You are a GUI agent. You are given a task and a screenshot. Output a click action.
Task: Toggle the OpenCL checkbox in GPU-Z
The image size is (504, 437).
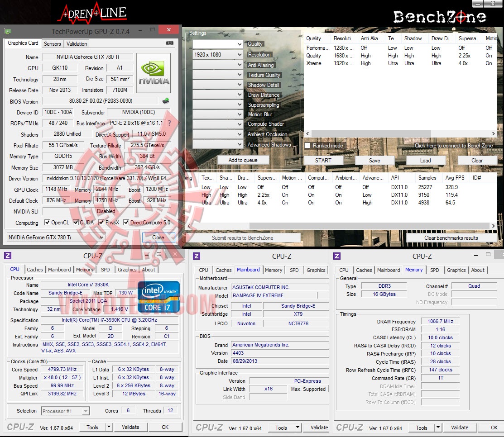(47, 222)
